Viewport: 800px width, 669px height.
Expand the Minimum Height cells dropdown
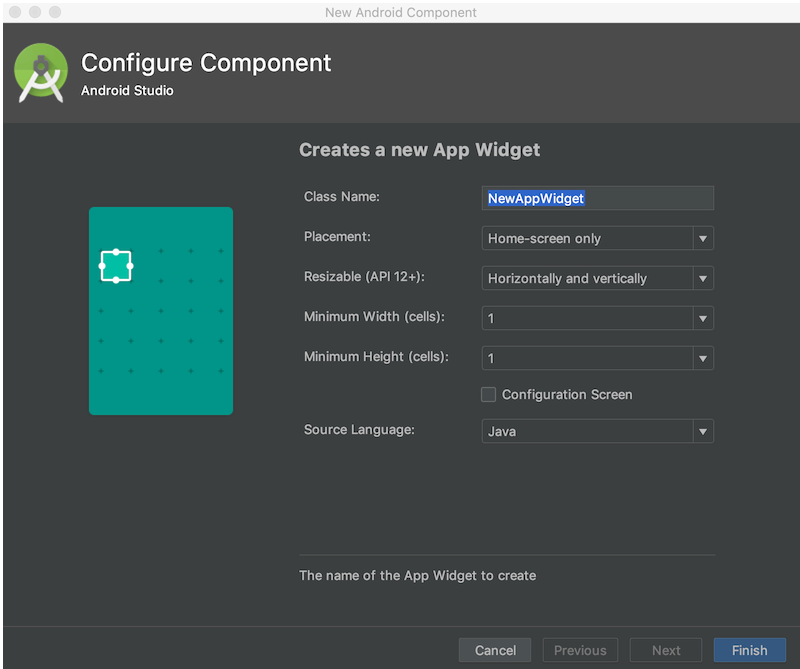tap(704, 358)
